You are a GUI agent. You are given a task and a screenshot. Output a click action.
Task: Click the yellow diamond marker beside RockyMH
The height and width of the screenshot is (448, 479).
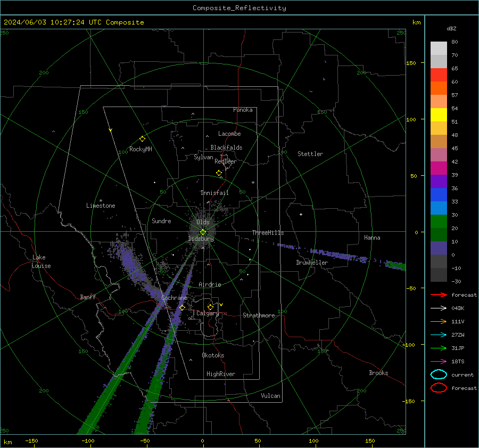[142, 139]
